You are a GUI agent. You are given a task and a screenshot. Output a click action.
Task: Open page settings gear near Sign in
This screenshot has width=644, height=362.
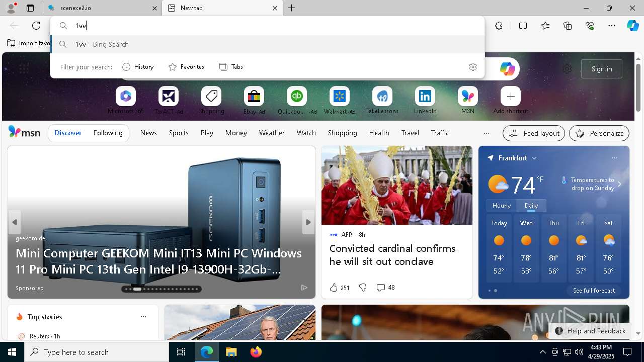click(x=567, y=69)
